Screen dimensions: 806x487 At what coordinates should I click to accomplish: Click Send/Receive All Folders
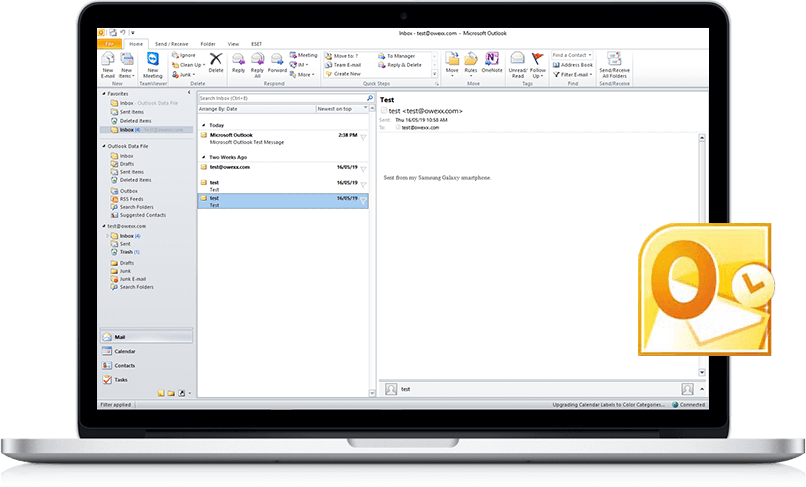614,65
